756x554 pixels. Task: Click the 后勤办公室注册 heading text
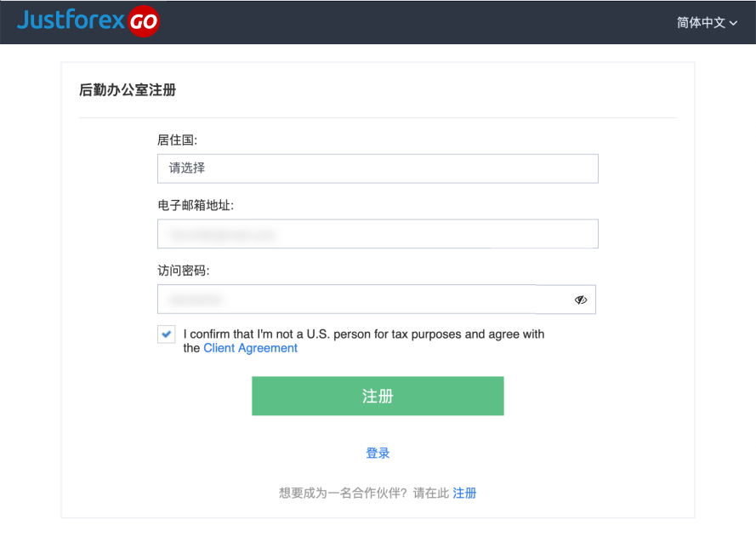pyautogui.click(x=128, y=90)
